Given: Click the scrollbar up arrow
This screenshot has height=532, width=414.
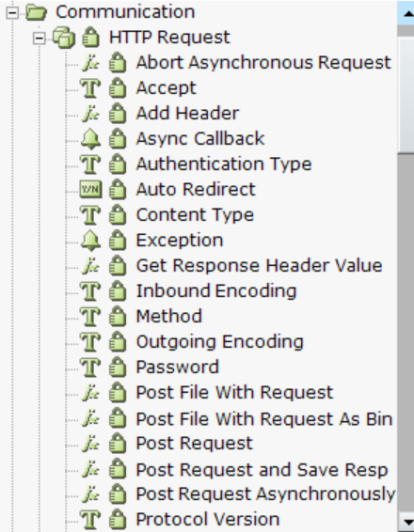Looking at the screenshot, I should (406, 13).
